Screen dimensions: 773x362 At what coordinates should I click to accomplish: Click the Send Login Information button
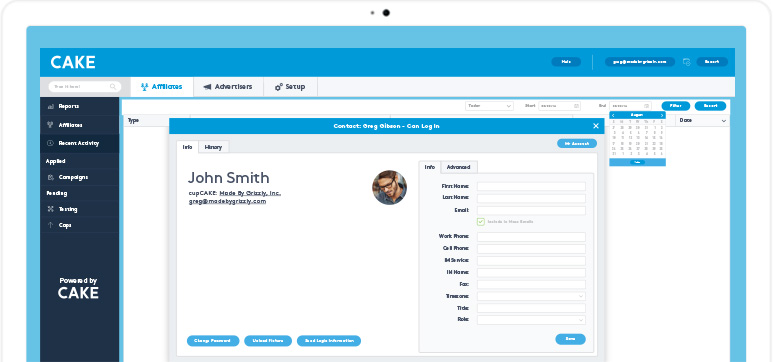point(329,341)
